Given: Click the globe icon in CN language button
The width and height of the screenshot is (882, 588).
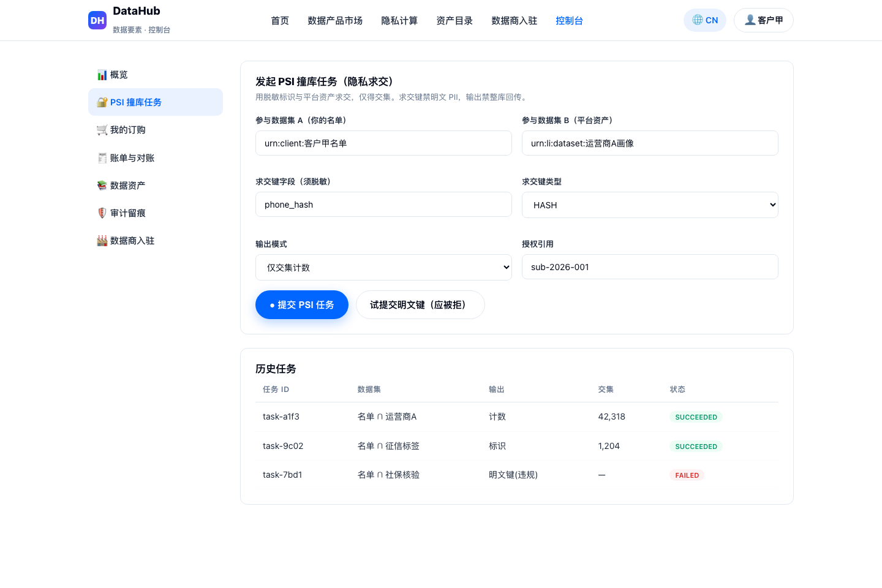Looking at the screenshot, I should [x=698, y=20].
